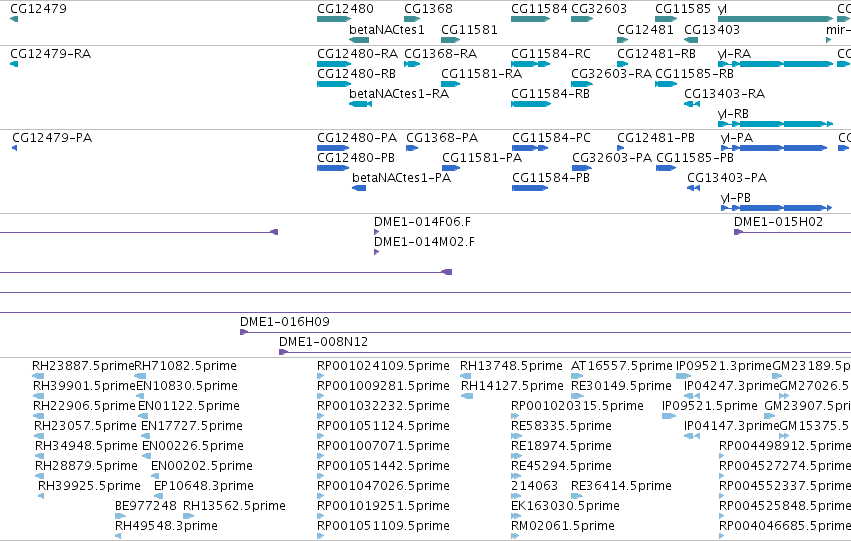Click the RH71082.5prime EST

pos(140,376)
